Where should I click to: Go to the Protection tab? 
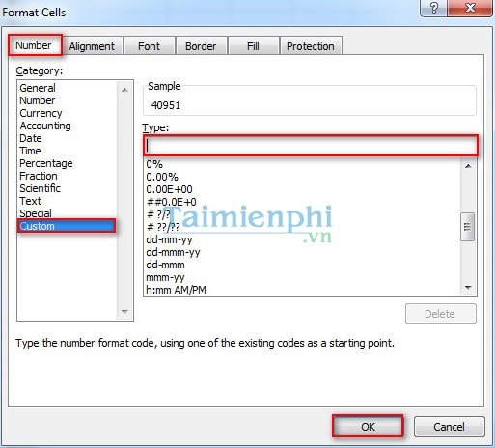coord(311,46)
